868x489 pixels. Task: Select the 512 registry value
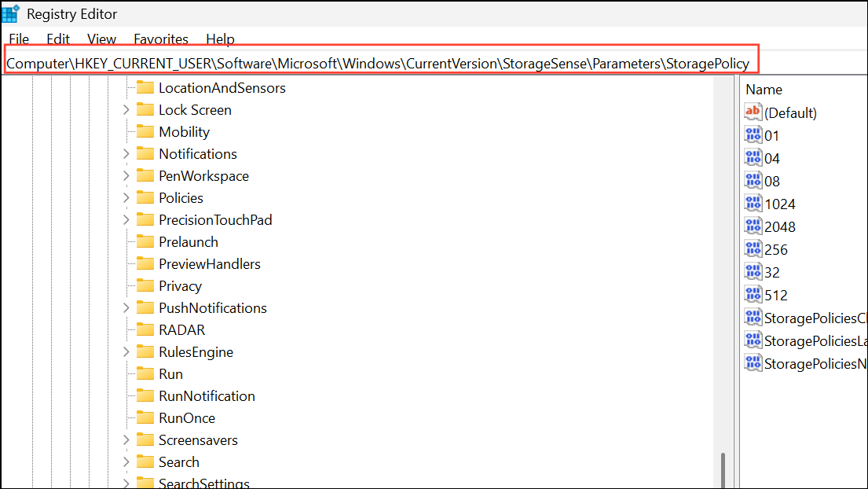775,296
